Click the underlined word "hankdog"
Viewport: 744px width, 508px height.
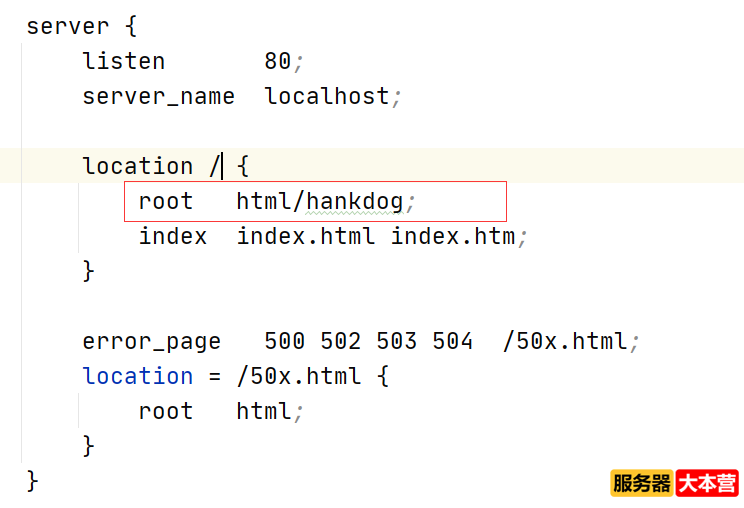pyautogui.click(x=354, y=202)
